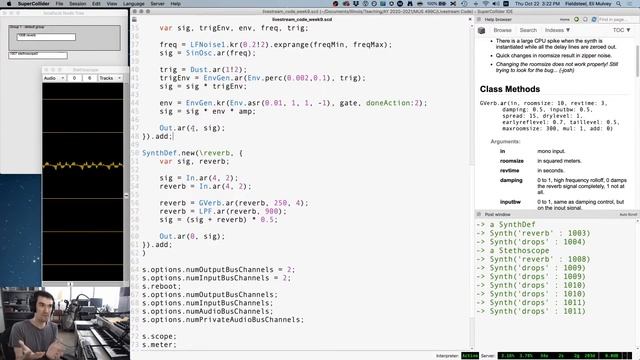The width and height of the screenshot is (640, 360).
Task: Click the menu bar date and time
Action: point(537,4)
